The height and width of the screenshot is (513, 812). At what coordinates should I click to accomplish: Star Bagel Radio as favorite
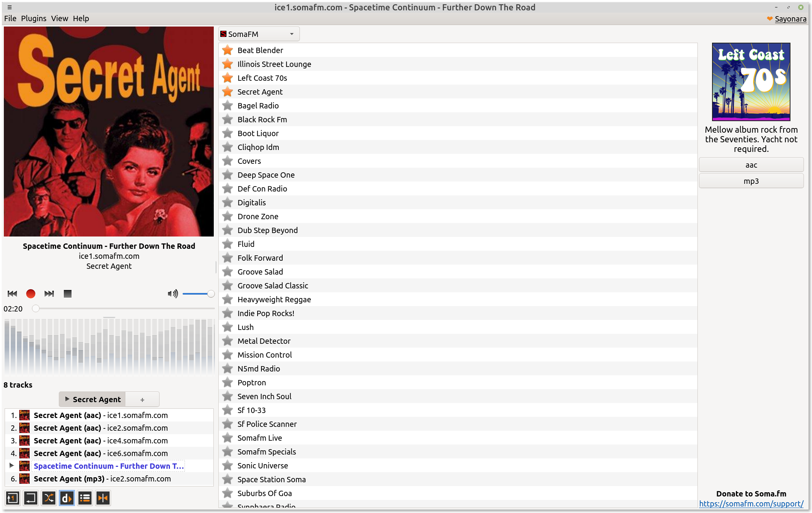click(228, 105)
